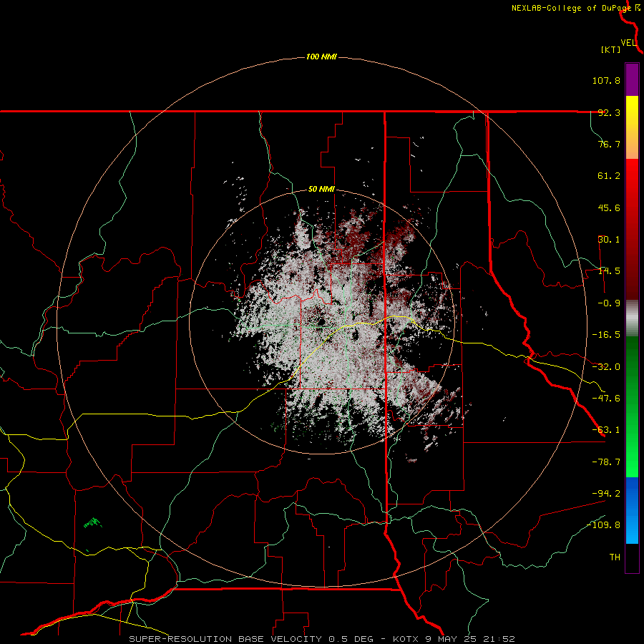The height and width of the screenshot is (644, 644).
Task: Click the NEXLAB-College of DuPage watermark text
Action: [571, 8]
